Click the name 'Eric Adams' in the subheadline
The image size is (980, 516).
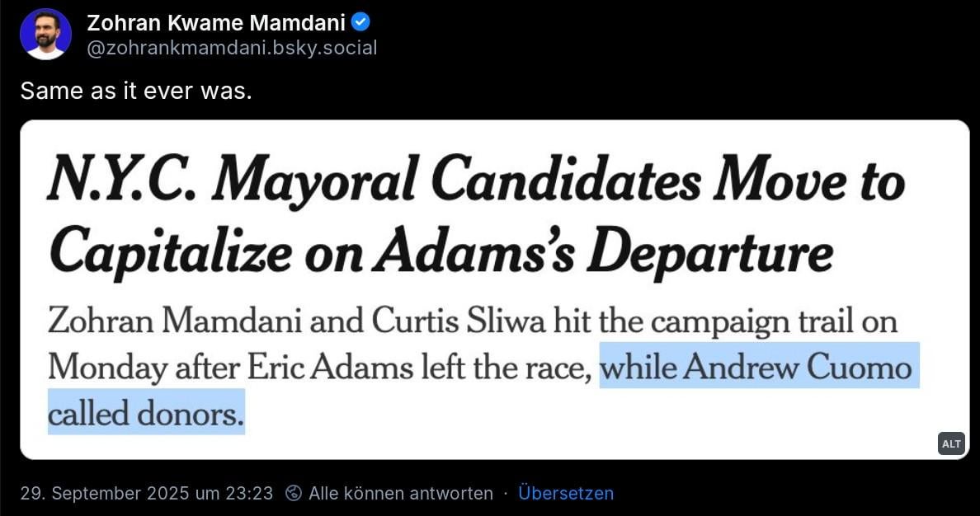click(331, 368)
